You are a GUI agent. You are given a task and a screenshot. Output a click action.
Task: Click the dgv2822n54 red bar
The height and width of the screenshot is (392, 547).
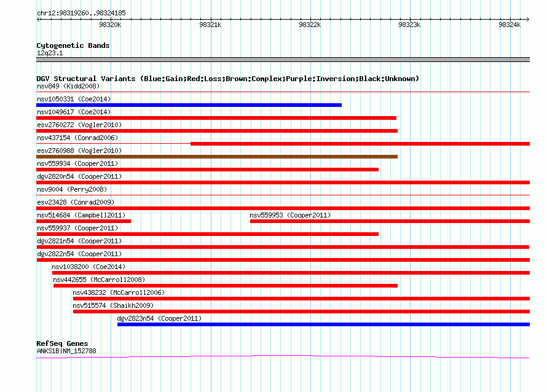pyautogui.click(x=283, y=260)
